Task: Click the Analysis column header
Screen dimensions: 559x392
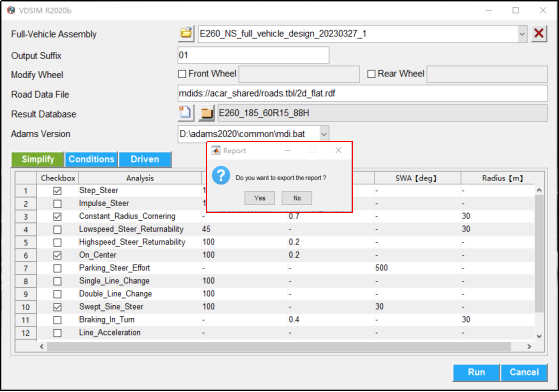Action: [x=140, y=178]
